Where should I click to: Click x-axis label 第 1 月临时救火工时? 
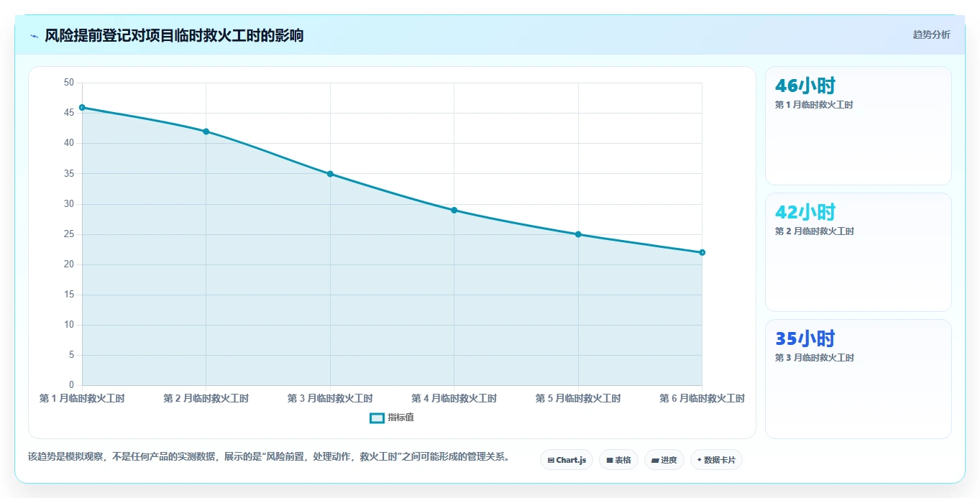(82, 398)
